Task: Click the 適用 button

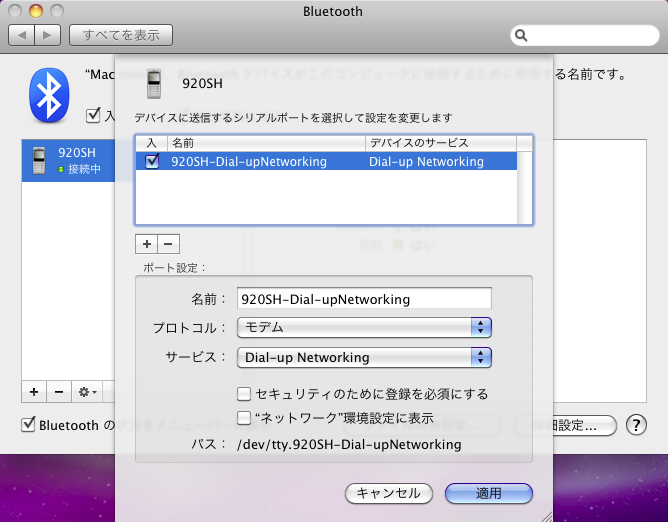Action: 489,493
